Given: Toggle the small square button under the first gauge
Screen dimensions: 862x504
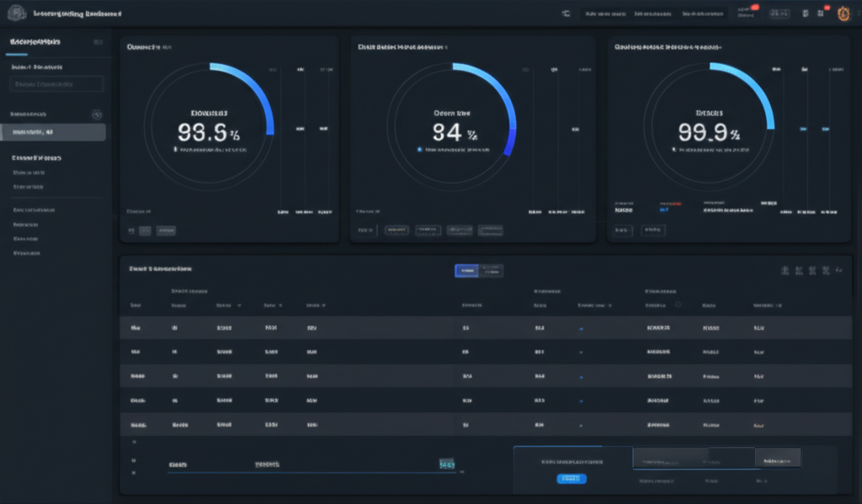Looking at the screenshot, I should 145,230.
